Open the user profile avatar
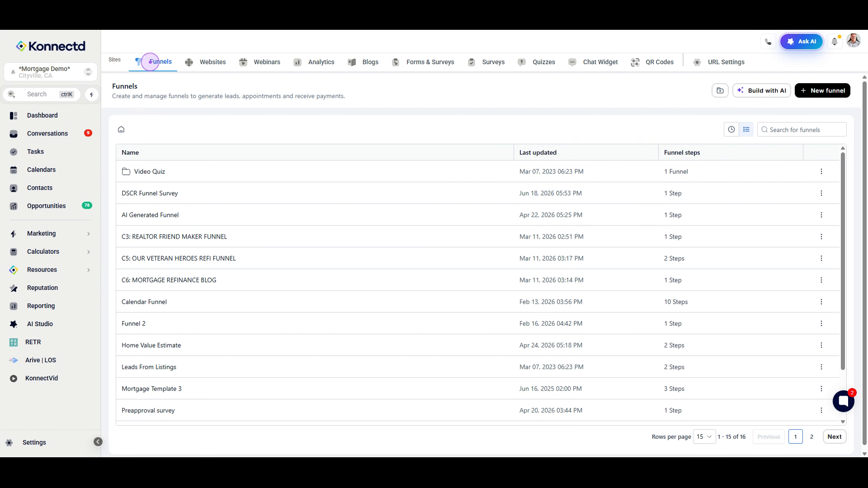This screenshot has width=868, height=488. 854,41
